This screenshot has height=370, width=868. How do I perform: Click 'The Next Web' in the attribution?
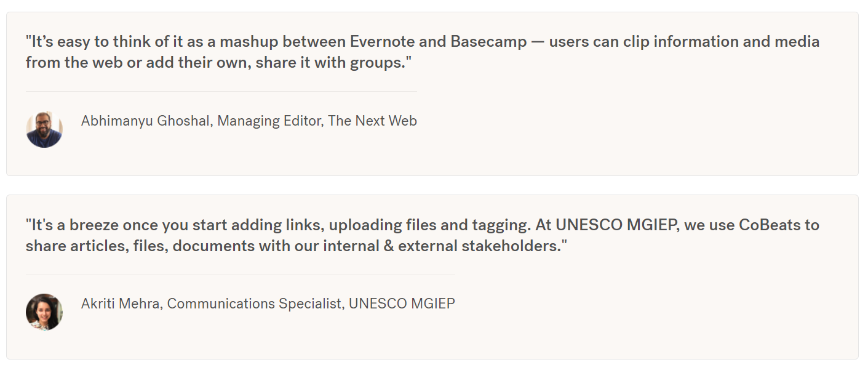pos(372,121)
